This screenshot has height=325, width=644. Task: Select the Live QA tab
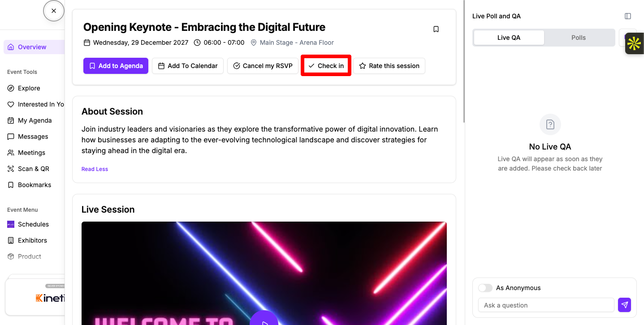coord(509,38)
